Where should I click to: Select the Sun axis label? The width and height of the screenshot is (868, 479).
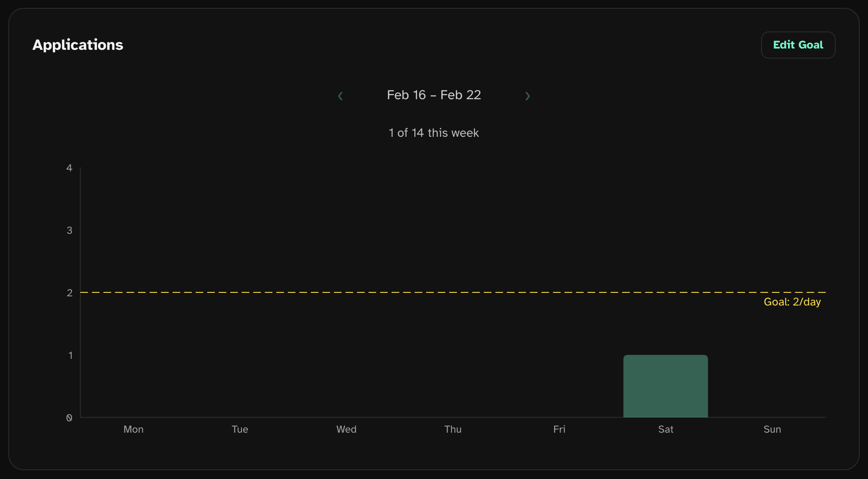[772, 429]
